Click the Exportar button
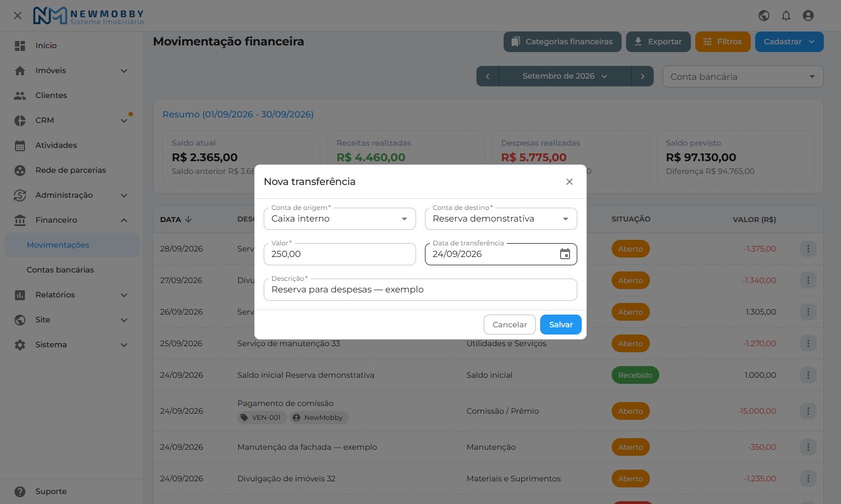841x504 pixels. [658, 42]
